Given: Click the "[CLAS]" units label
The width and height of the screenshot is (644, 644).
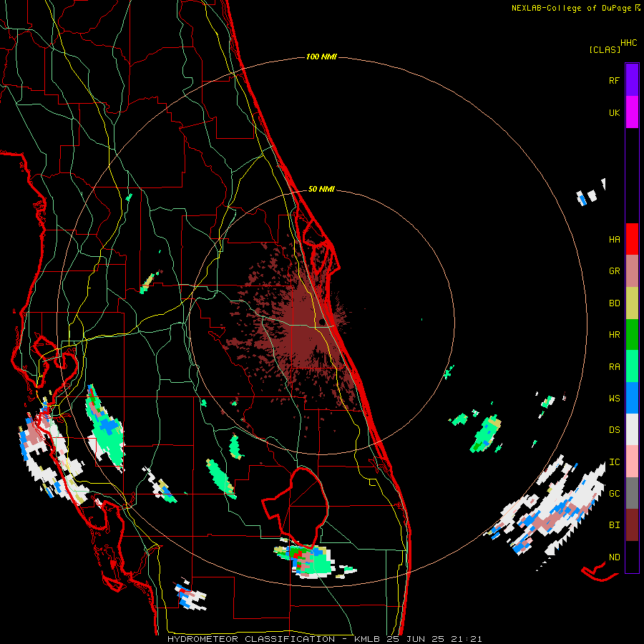Looking at the screenshot, I should 605,49.
